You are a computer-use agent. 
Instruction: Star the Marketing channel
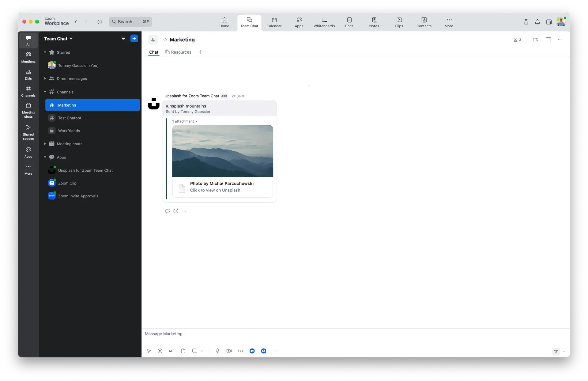click(x=165, y=40)
